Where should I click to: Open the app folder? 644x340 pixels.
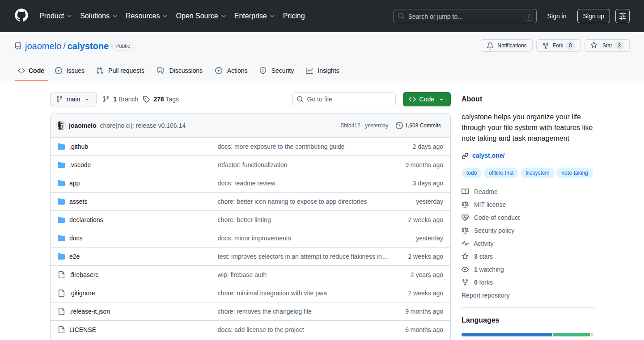coord(75,183)
